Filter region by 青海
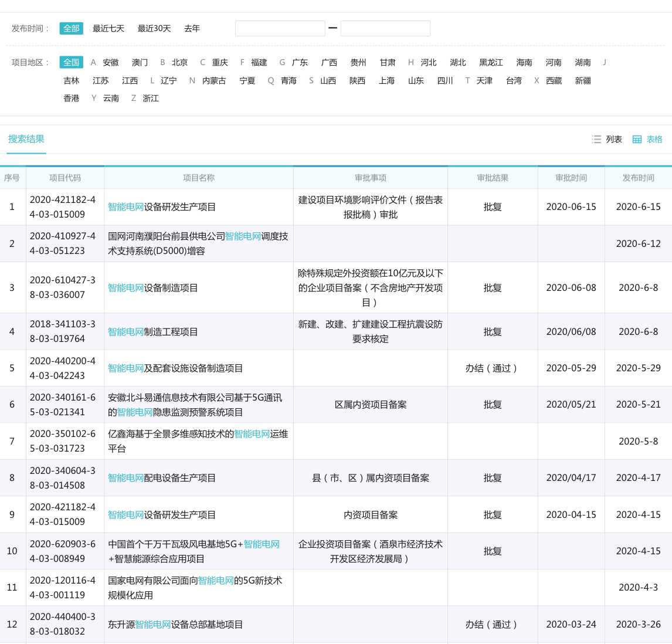Screen dimensions: 672x644 click(x=289, y=80)
